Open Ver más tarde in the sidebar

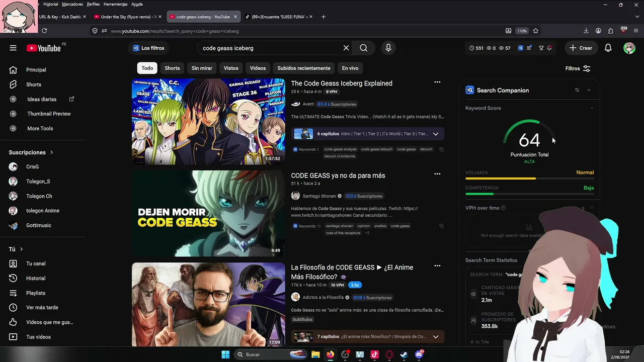(x=41, y=308)
